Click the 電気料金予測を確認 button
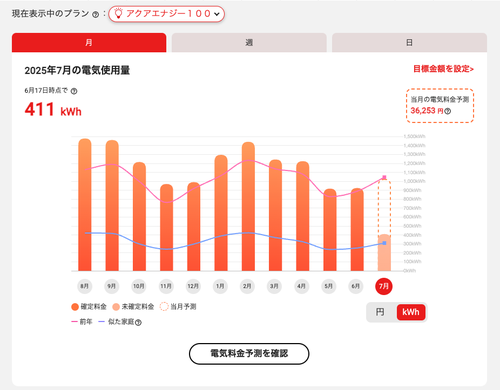 249,354
